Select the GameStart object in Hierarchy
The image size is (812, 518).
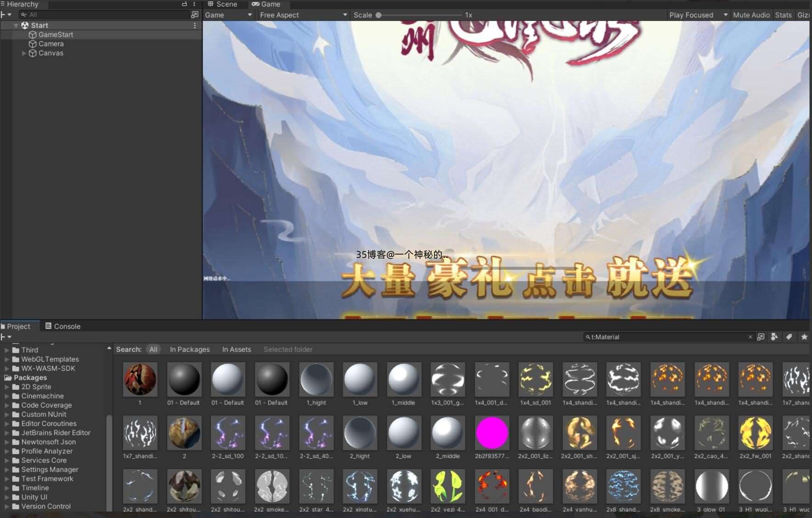tap(56, 34)
